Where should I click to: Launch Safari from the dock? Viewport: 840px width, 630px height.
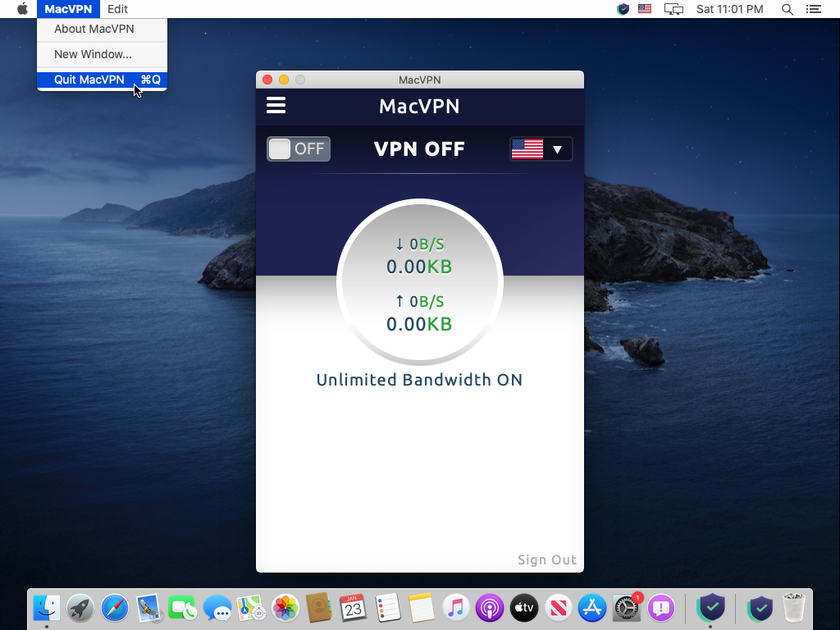click(x=115, y=608)
